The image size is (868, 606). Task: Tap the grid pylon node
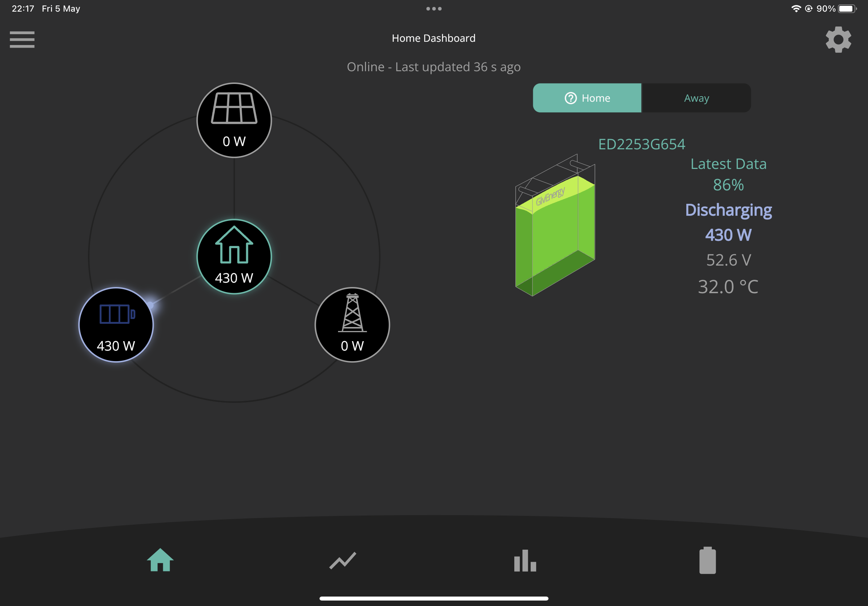point(352,325)
